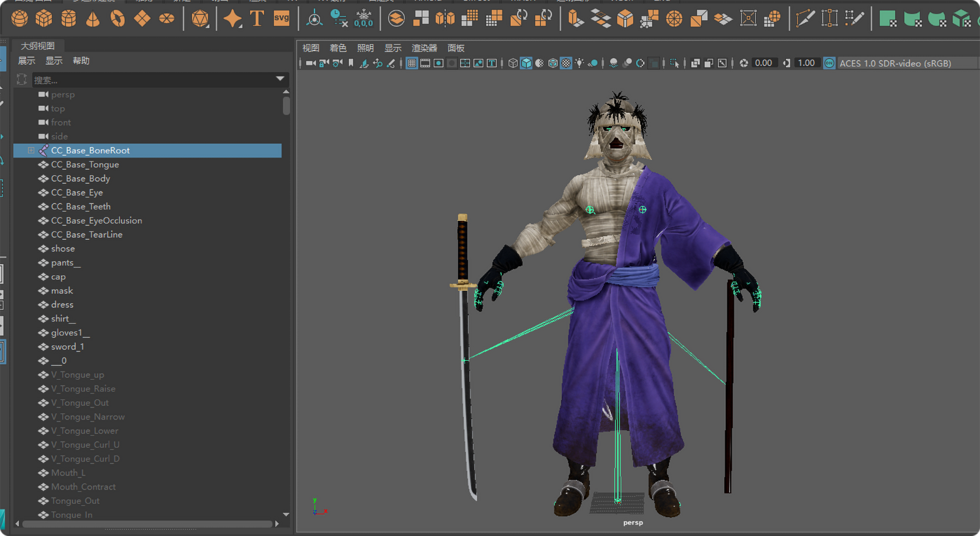
Task: Select the sword_1 mesh in Outliner
Action: coord(67,347)
